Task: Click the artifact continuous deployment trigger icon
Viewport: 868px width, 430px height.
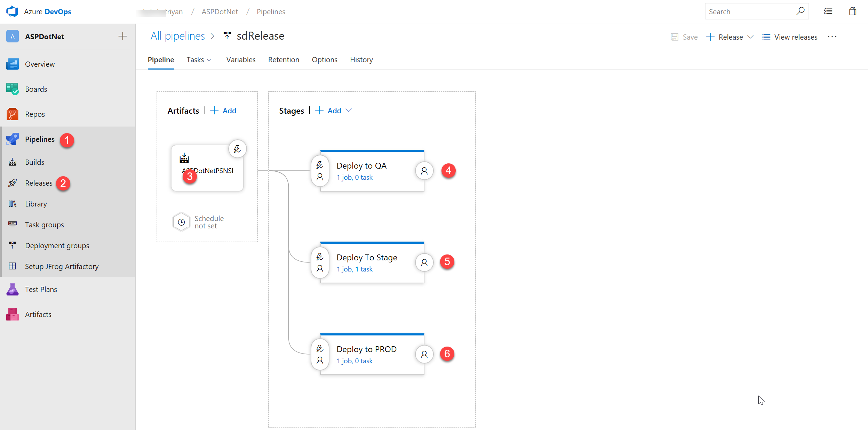Action: point(238,149)
